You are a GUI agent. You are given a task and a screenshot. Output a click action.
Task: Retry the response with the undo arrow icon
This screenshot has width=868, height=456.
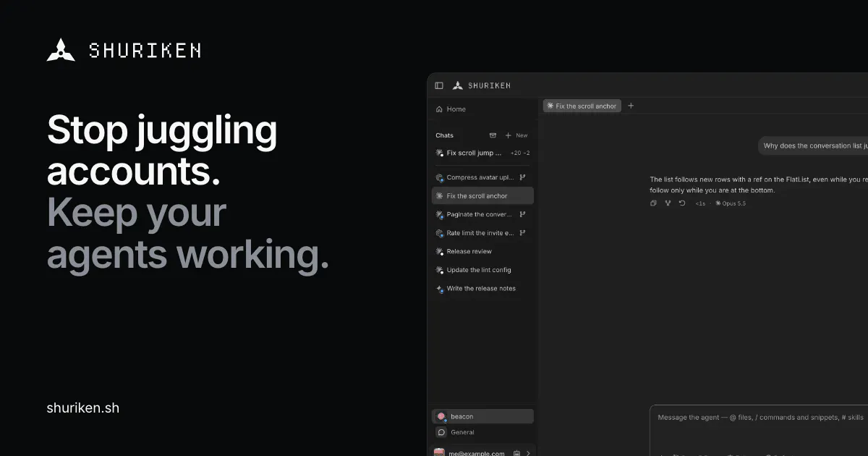(x=681, y=203)
